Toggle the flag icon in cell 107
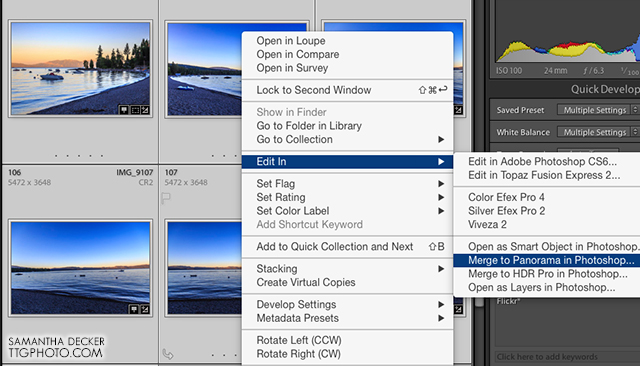This screenshot has width=640, height=366. point(166,199)
